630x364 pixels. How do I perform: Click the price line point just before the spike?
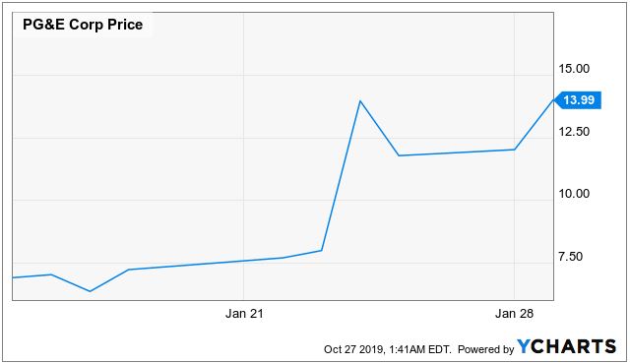tap(322, 251)
